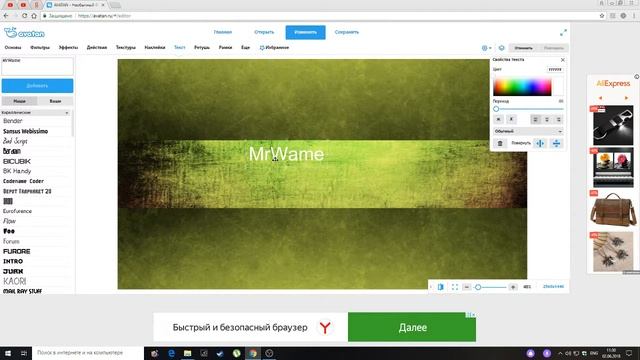Choose the Codename Coder font
The width and height of the screenshot is (640, 360).
point(23,181)
